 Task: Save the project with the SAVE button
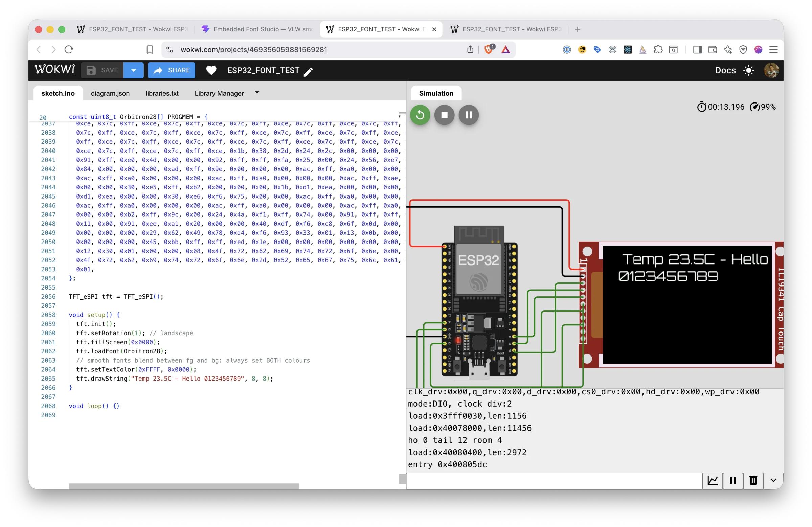click(x=103, y=70)
